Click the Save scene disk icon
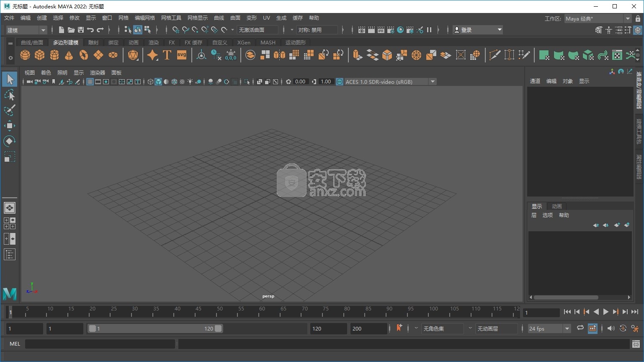644x362 pixels. tap(81, 30)
